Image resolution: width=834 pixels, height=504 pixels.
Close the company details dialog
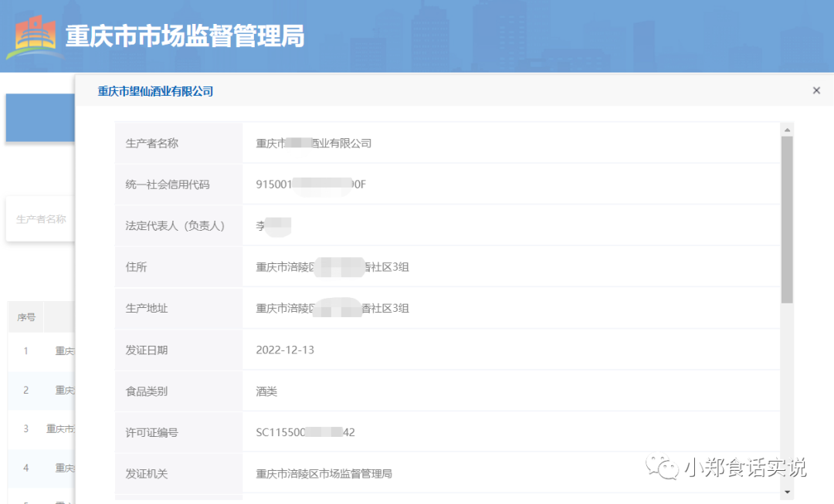(816, 90)
